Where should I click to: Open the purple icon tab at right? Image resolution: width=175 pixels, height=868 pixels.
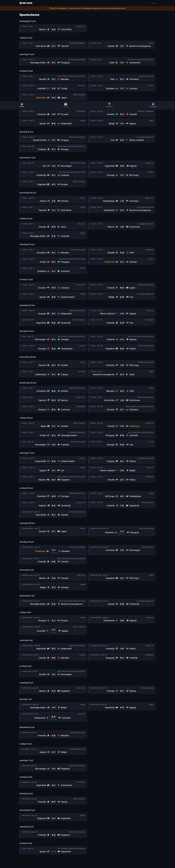point(153,105)
